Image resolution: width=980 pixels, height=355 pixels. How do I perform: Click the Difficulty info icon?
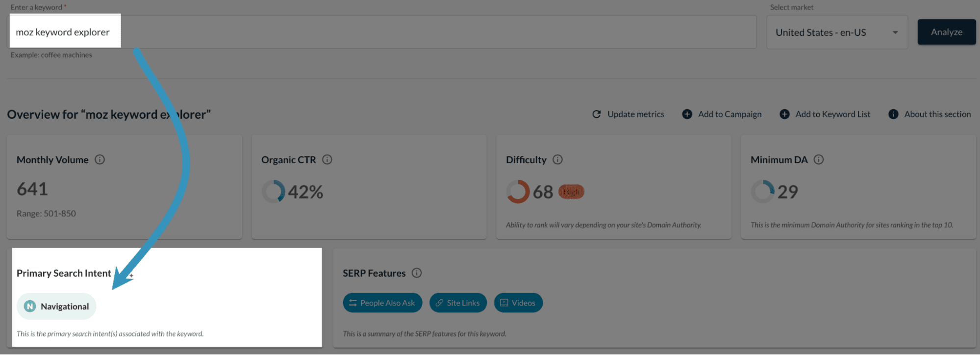pyautogui.click(x=557, y=159)
